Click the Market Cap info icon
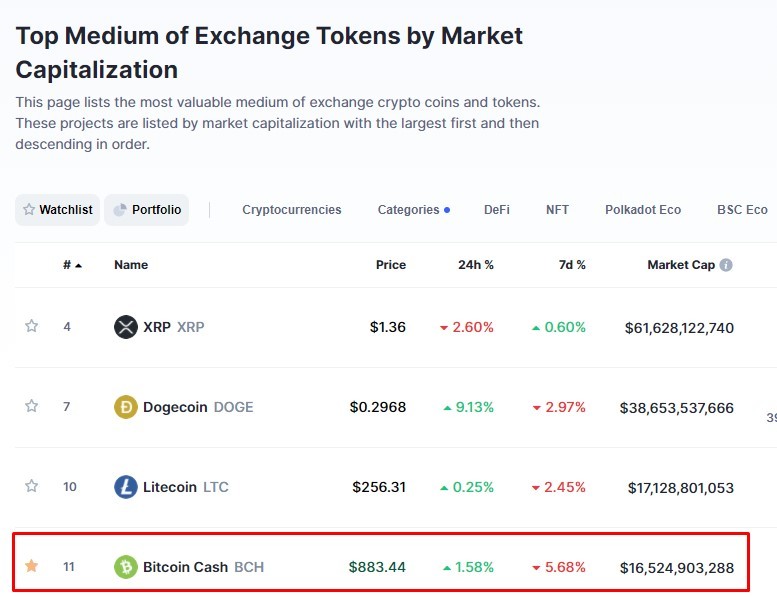777x597 pixels. (726, 265)
